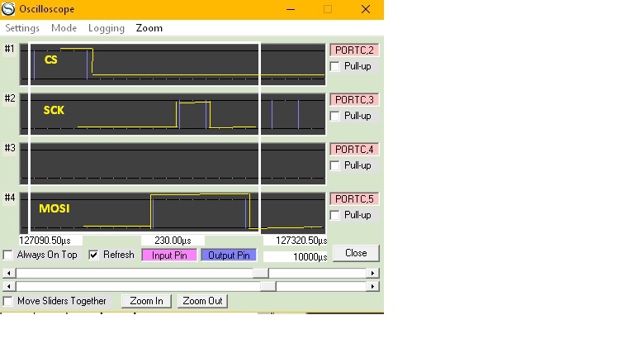Click upper slider's right arrow
The width and height of the screenshot is (644, 358).
click(372, 273)
